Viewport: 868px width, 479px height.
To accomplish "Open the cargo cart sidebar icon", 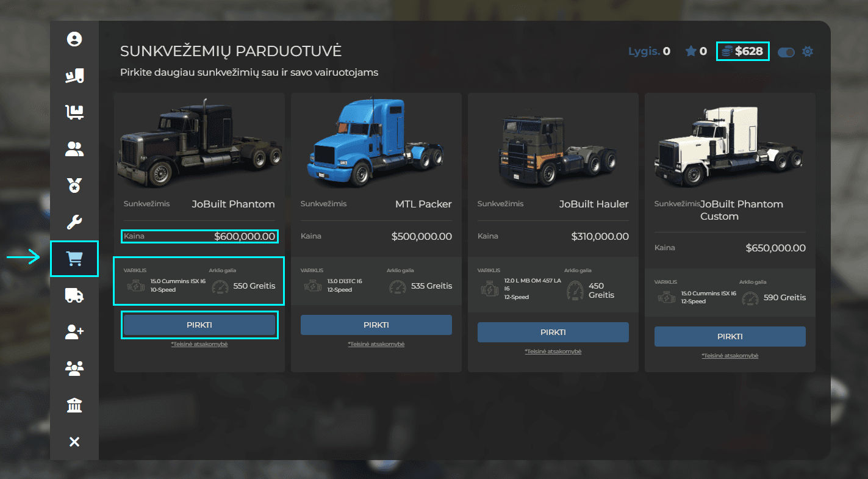I will click(74, 112).
